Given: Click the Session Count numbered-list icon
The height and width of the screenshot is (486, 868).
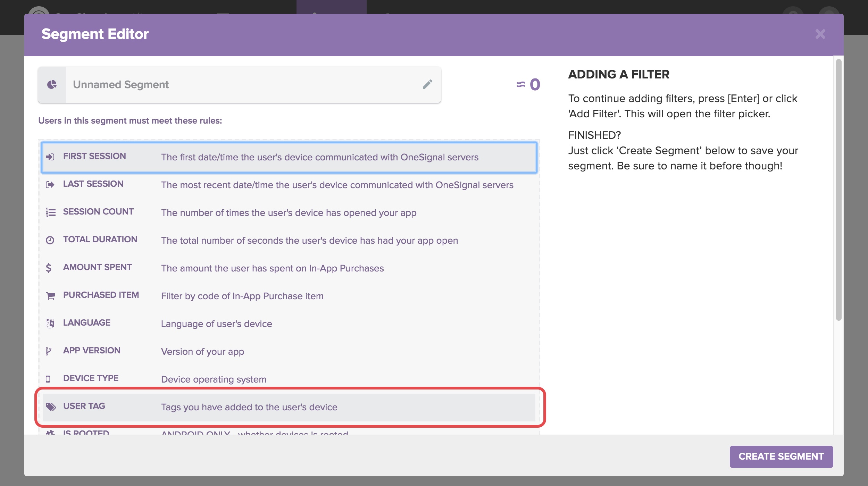Looking at the screenshot, I should point(51,212).
